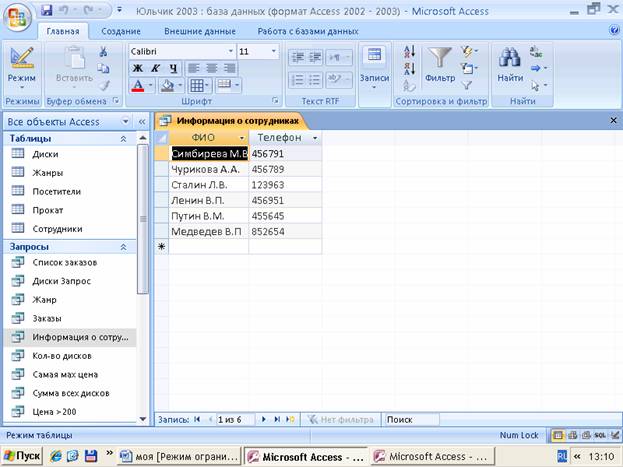This screenshot has width=623, height=467.
Task: Switch to SQL view in the status bar
Action: click(x=600, y=436)
